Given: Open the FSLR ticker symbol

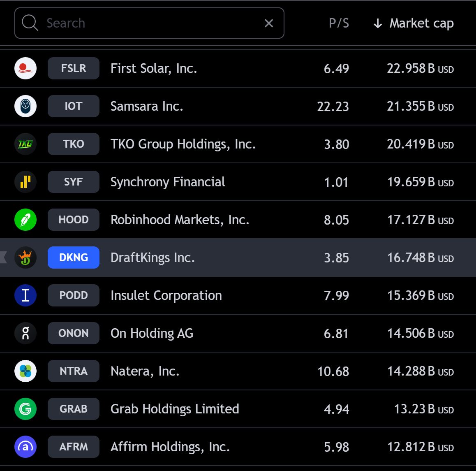Looking at the screenshot, I should 74,68.
